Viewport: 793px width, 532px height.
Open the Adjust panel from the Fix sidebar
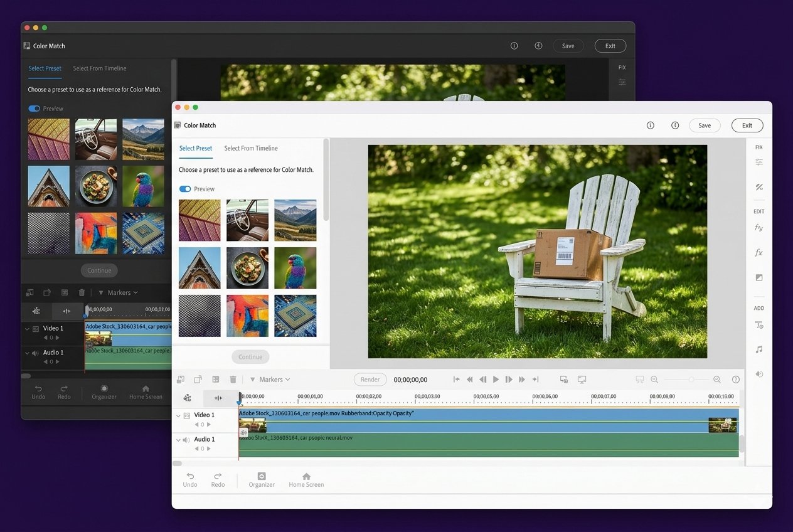(x=759, y=162)
